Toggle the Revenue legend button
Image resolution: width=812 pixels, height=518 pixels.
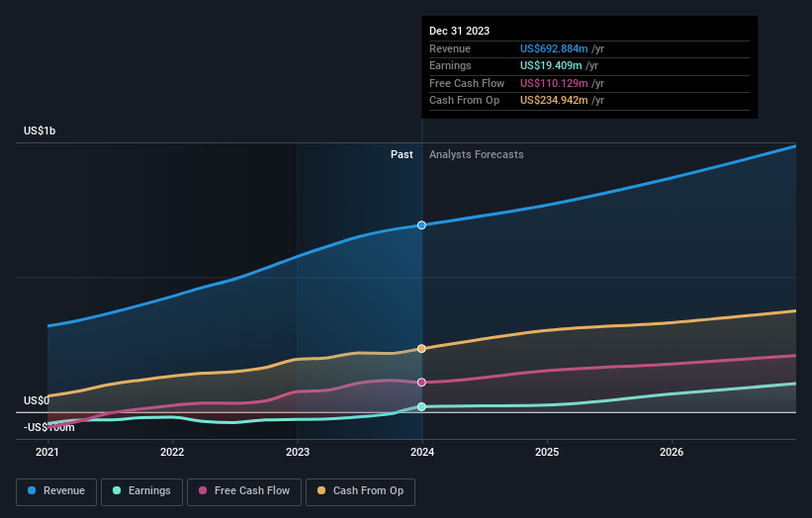click(56, 491)
